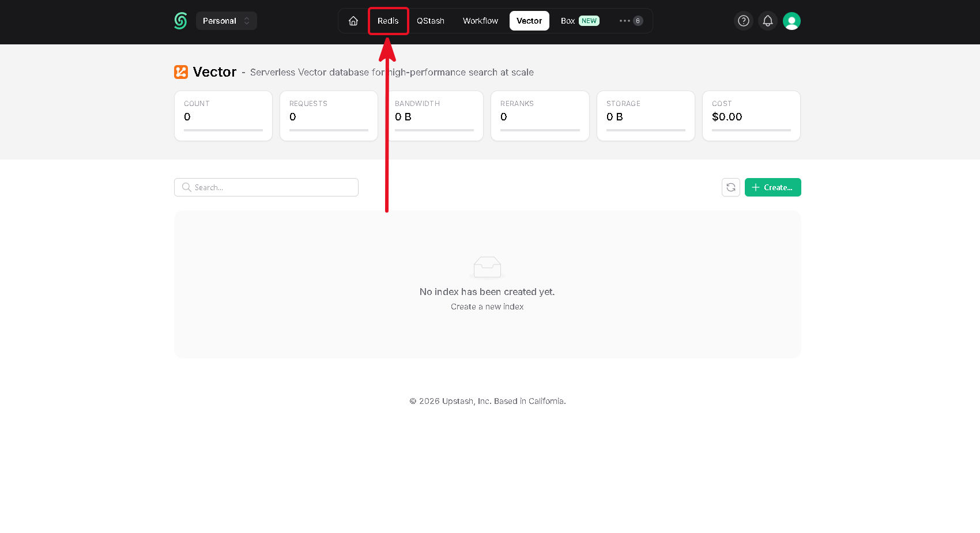Open the Workflow tab
Screen dimensions: 980x533
click(x=480, y=21)
